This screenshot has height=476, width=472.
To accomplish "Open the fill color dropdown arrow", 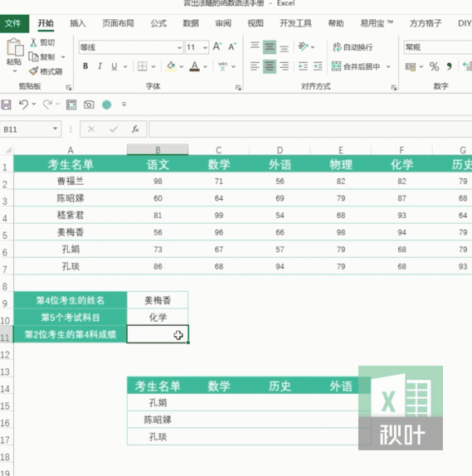I will click(x=182, y=66).
